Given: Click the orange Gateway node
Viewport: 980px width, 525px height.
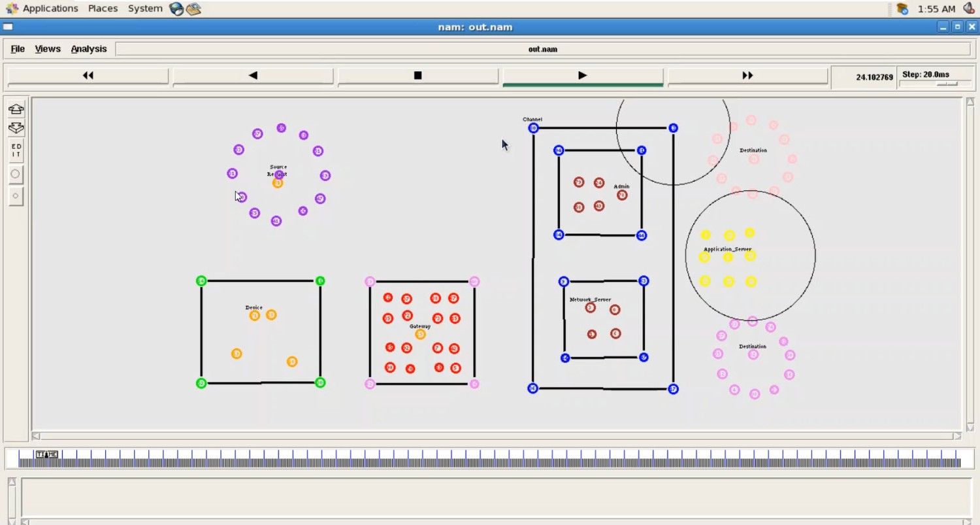Looking at the screenshot, I should click(420, 334).
